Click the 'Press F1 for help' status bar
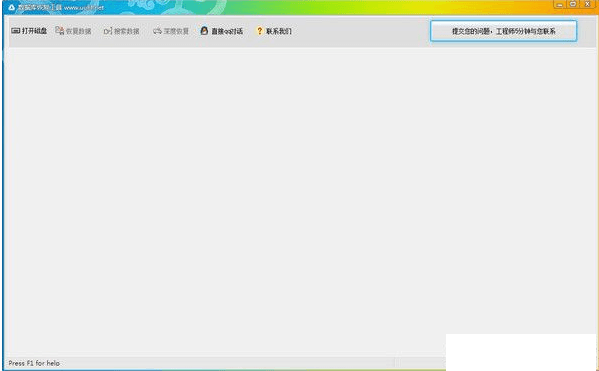The image size is (599, 371). (x=199, y=363)
